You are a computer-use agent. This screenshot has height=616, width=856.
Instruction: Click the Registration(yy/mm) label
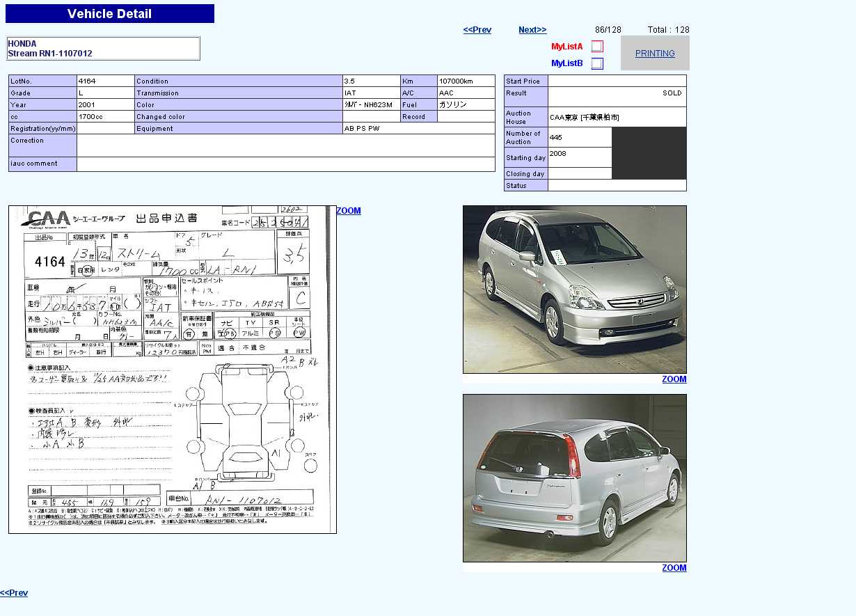click(43, 129)
